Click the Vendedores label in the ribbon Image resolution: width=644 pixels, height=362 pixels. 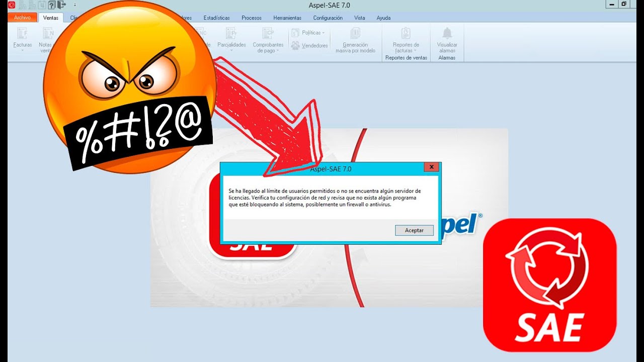314,46
